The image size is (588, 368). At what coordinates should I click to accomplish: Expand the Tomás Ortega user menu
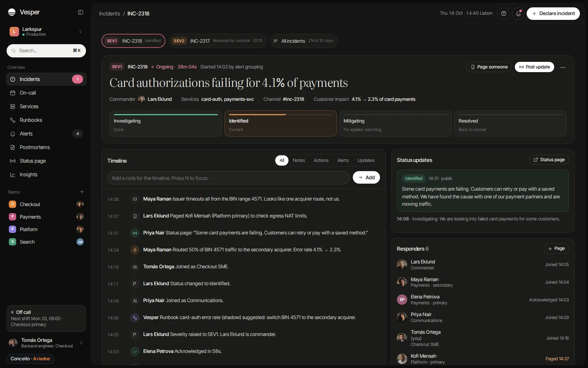tap(46, 343)
